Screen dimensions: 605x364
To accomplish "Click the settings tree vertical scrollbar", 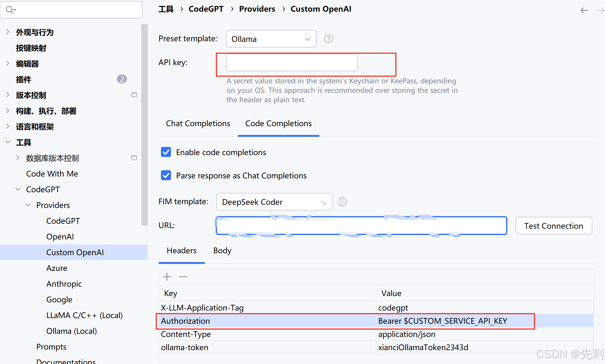I will pos(145,126).
